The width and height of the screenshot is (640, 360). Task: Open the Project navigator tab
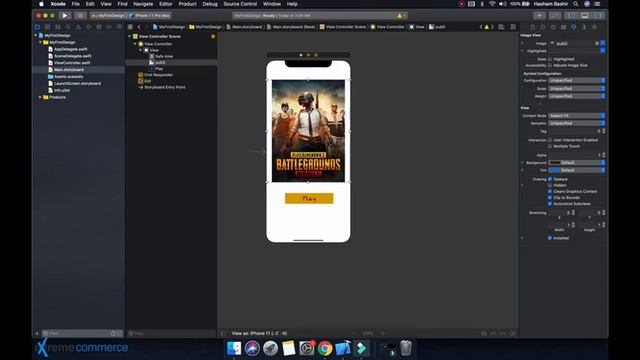coord(38,27)
